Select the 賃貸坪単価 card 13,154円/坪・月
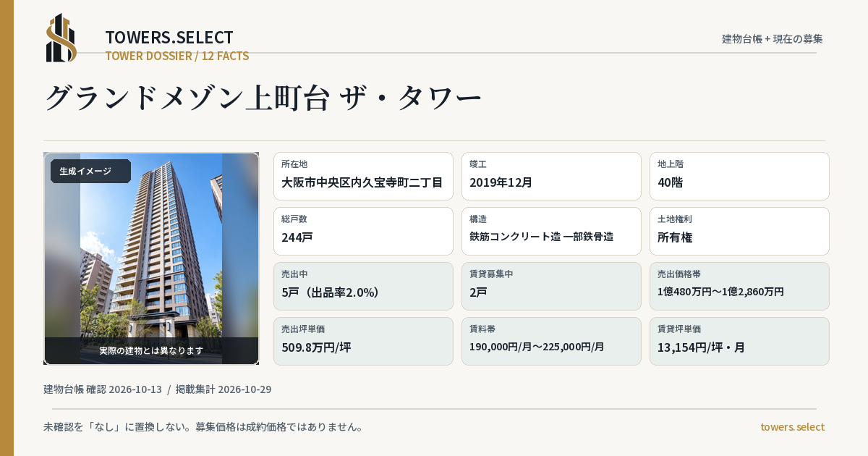Screen dimensions: 868x456 tap(739, 341)
